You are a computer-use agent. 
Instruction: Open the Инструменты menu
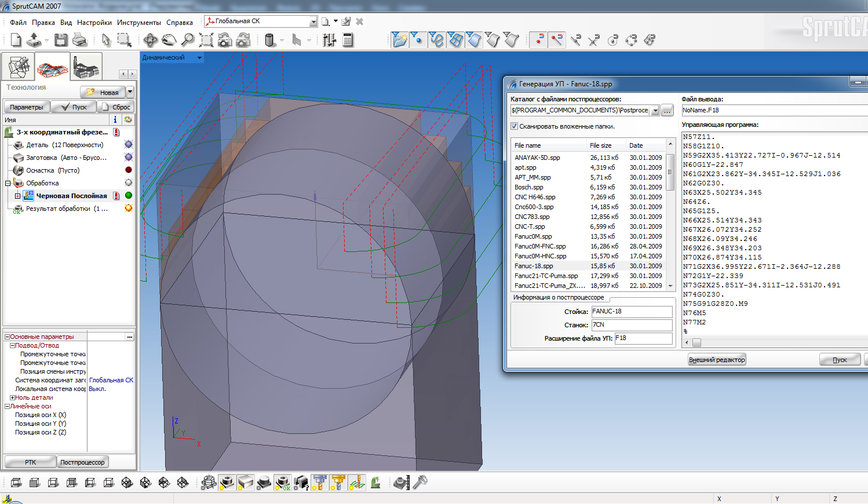coord(139,23)
